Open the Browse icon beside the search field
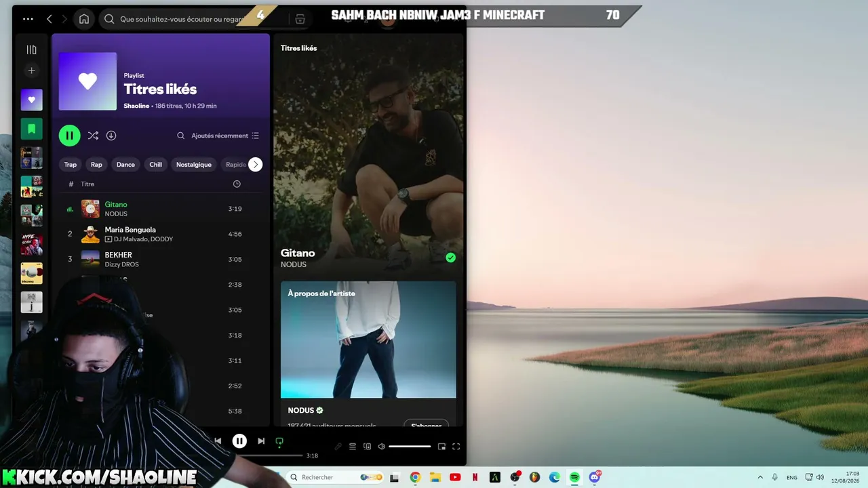Image resolution: width=868 pixels, height=488 pixels. click(300, 19)
